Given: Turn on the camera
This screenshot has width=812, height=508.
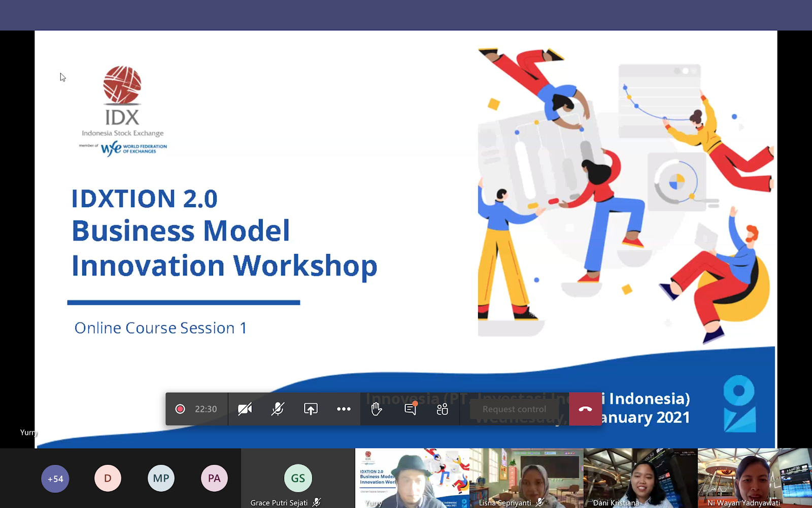Looking at the screenshot, I should click(x=245, y=409).
